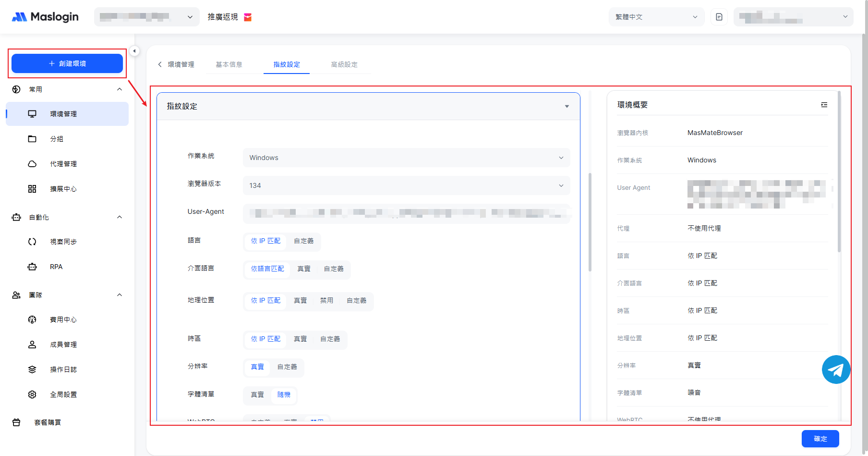Click the 確定 confirm button
The width and height of the screenshot is (868, 456).
[x=820, y=439]
